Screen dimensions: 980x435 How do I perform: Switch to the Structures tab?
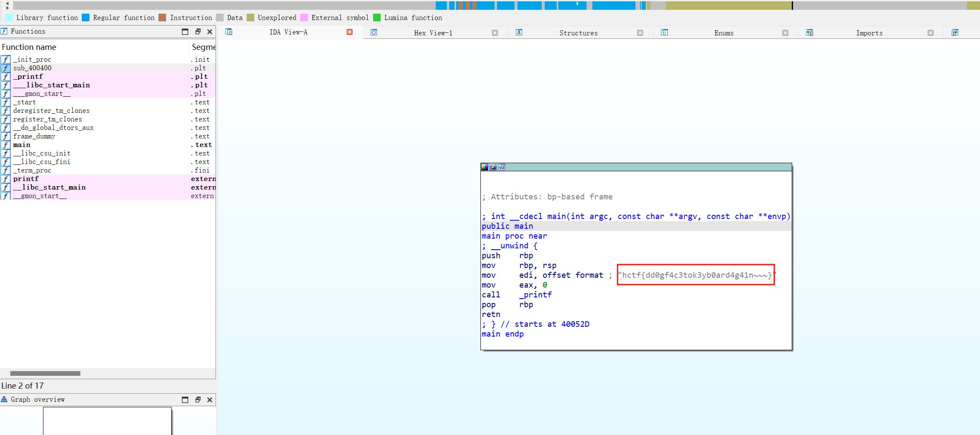click(578, 33)
